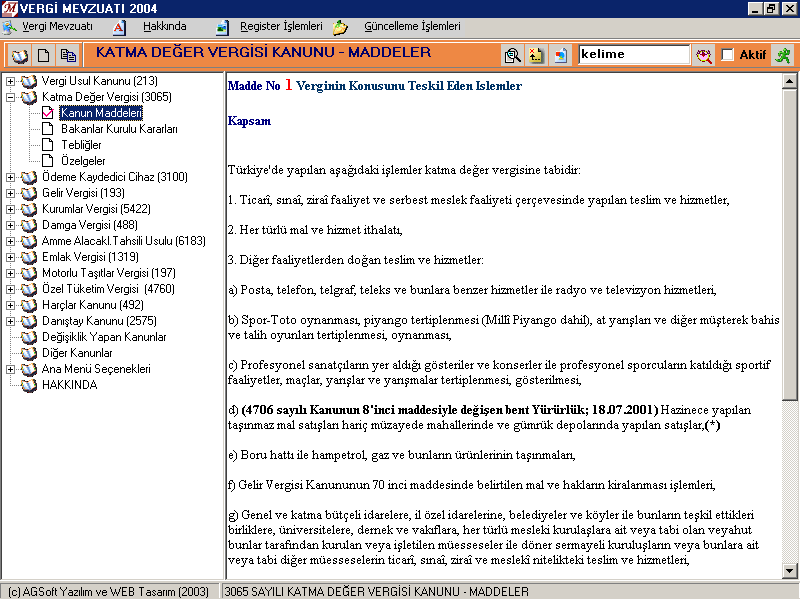Click the green running man exit icon
The image size is (800, 600).
coord(782,55)
